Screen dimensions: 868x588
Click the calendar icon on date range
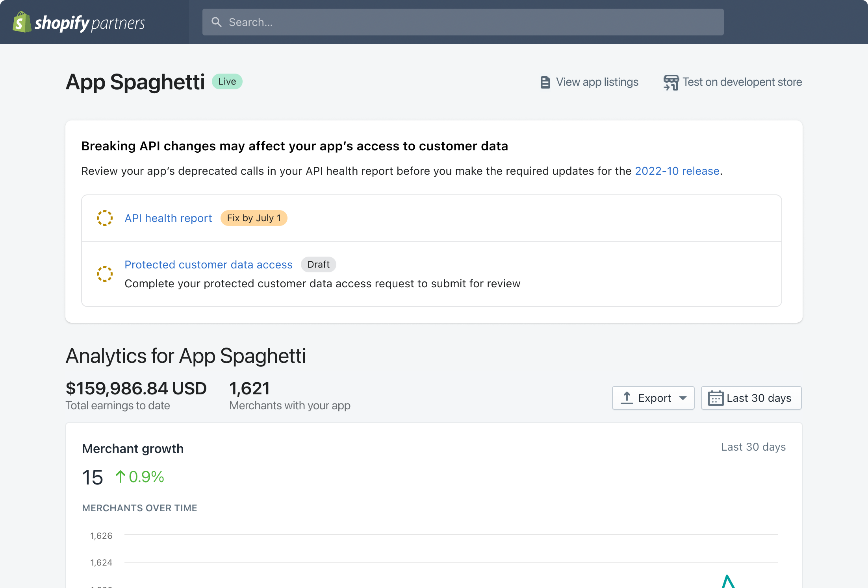pos(716,398)
